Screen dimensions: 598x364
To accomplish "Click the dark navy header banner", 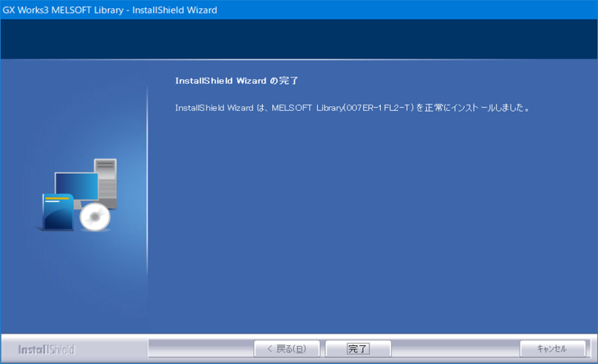I will 299,39.
